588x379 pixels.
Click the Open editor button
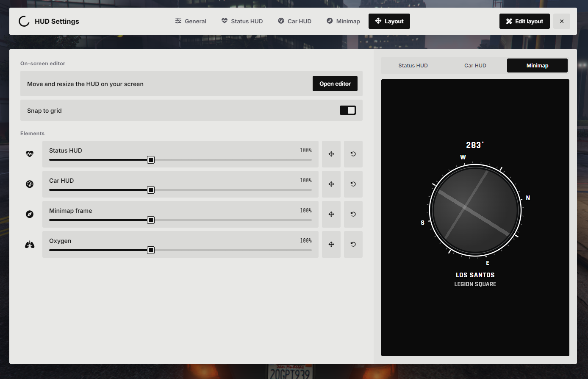click(x=335, y=84)
